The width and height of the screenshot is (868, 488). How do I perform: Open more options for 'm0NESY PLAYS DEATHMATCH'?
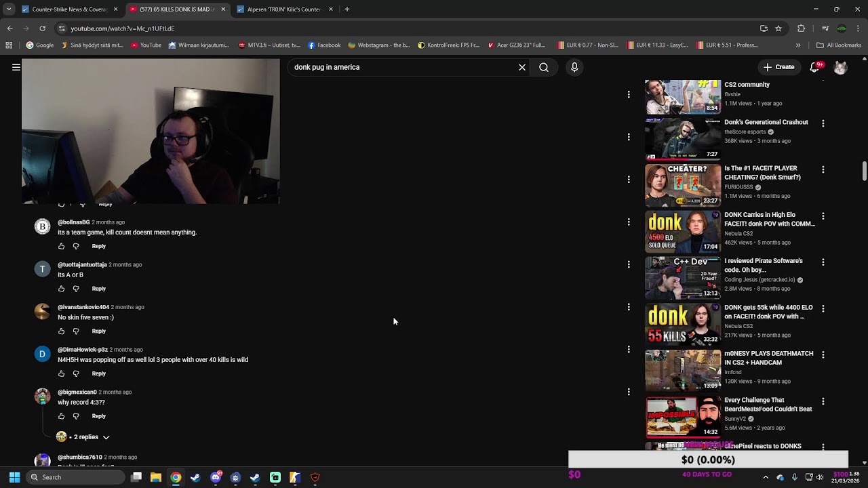(x=823, y=354)
